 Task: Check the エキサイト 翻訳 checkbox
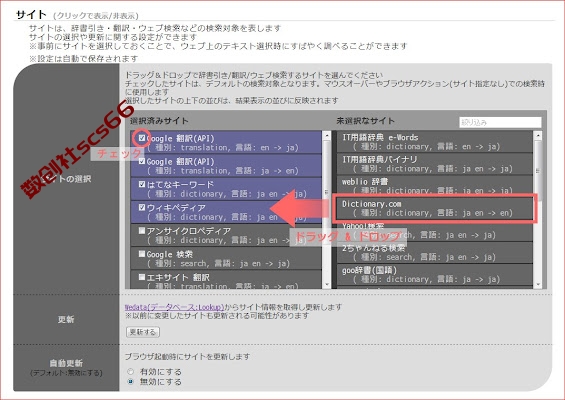(x=142, y=277)
